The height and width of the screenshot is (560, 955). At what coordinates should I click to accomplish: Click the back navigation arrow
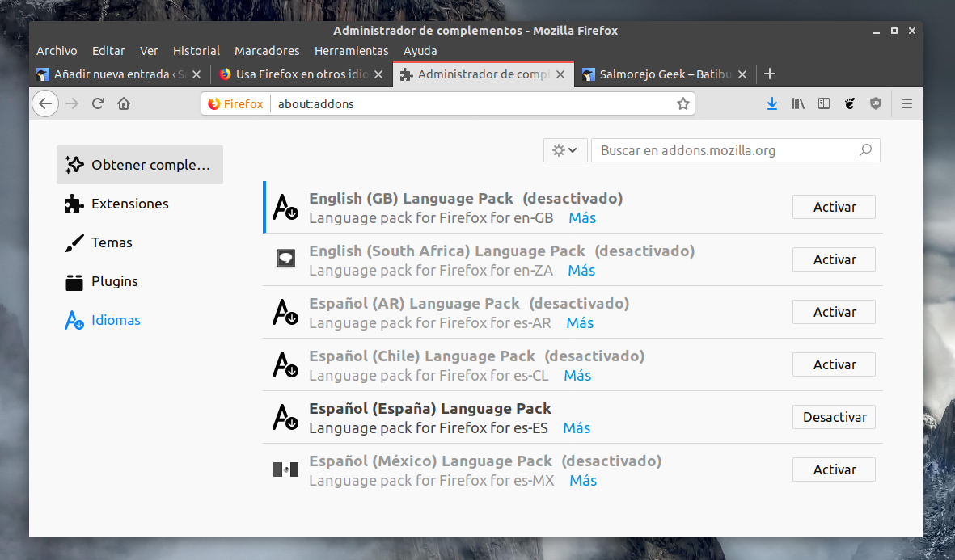tap(45, 103)
